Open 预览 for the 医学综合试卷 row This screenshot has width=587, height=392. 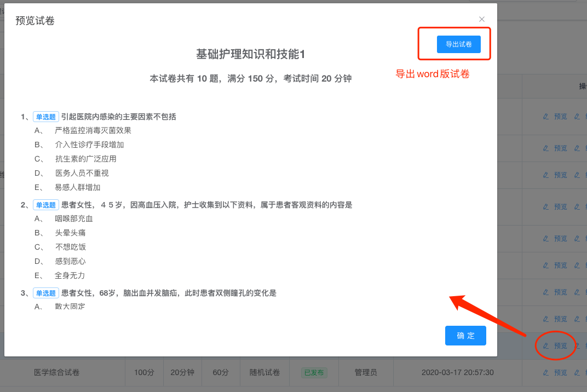561,372
